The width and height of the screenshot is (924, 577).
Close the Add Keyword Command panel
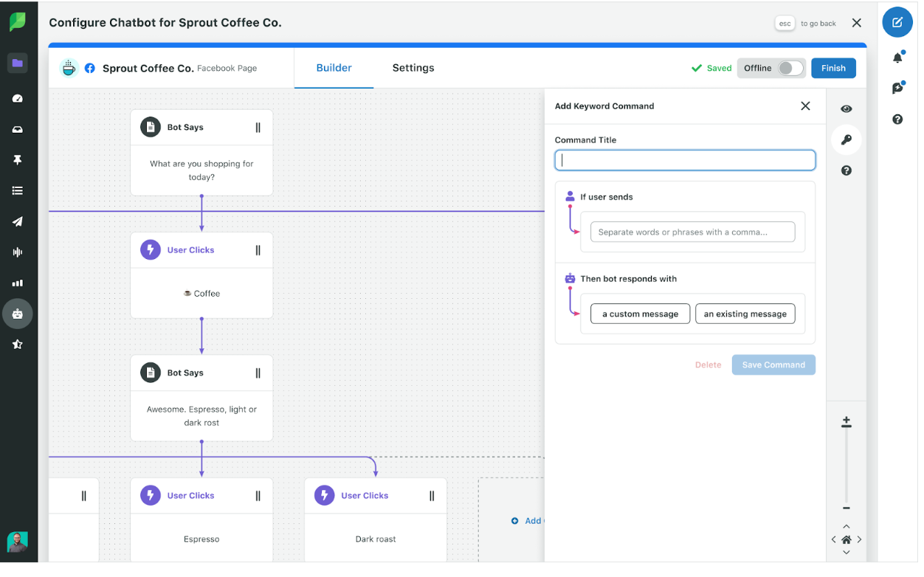[805, 106]
